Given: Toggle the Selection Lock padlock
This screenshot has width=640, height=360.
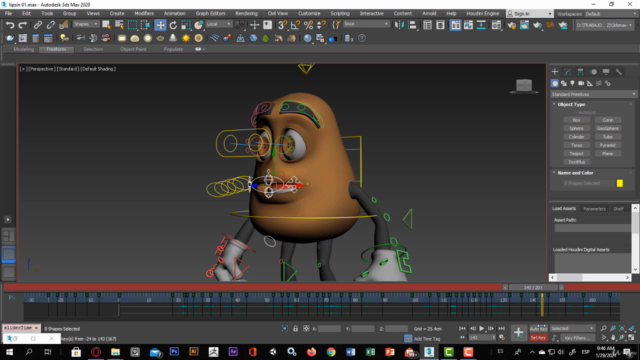Looking at the screenshot, I should 295,329.
